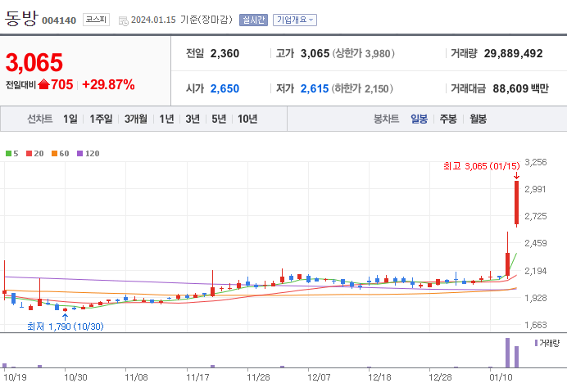This screenshot has height=392, width=567.
Task: Click the stock code 004140
Action: (59, 20)
